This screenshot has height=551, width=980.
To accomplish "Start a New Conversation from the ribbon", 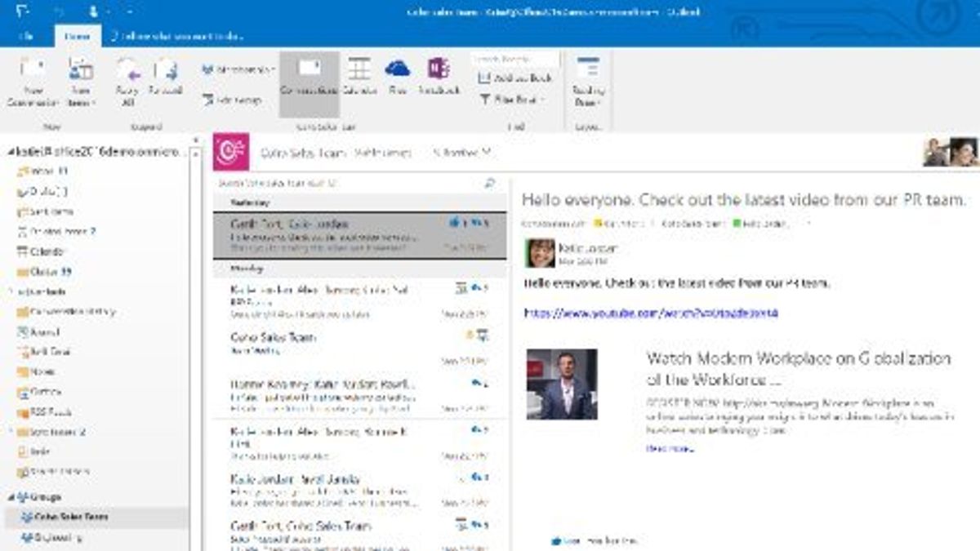I will [x=33, y=82].
